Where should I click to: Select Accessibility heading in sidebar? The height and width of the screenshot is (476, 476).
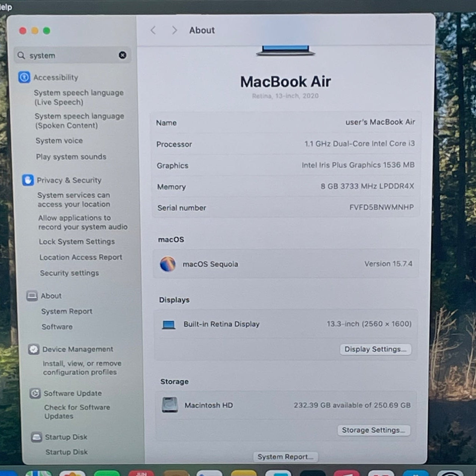pos(56,77)
